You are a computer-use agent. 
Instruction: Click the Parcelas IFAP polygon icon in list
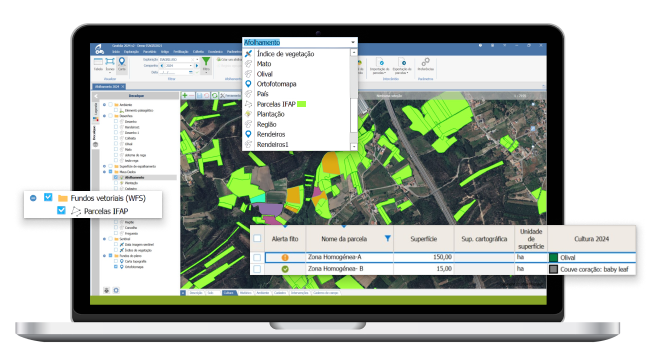click(248, 104)
